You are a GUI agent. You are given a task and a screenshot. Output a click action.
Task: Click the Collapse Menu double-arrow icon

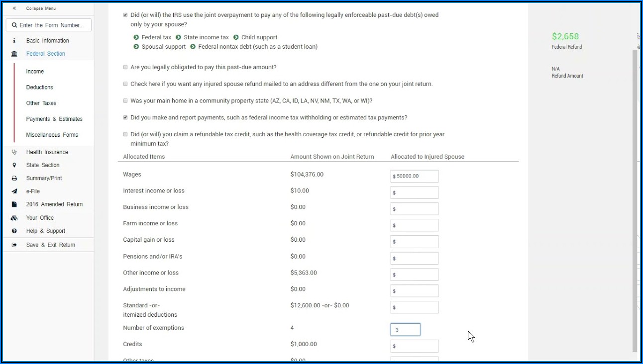[14, 8]
